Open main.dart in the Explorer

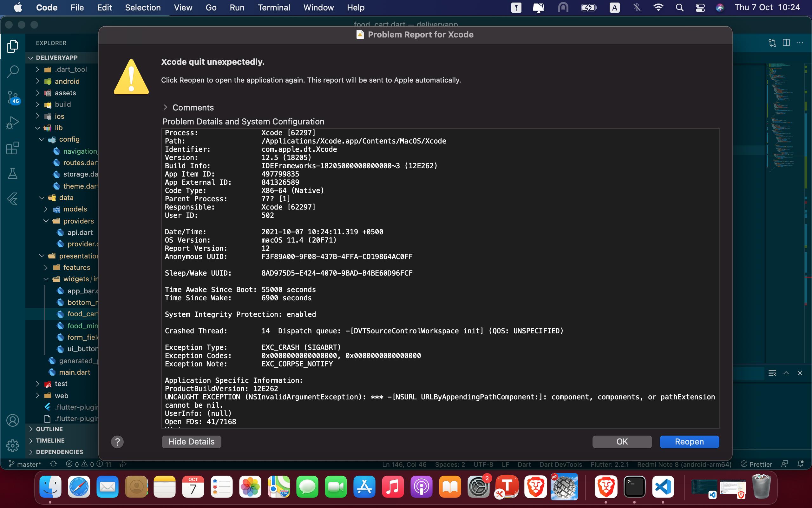[75, 372]
